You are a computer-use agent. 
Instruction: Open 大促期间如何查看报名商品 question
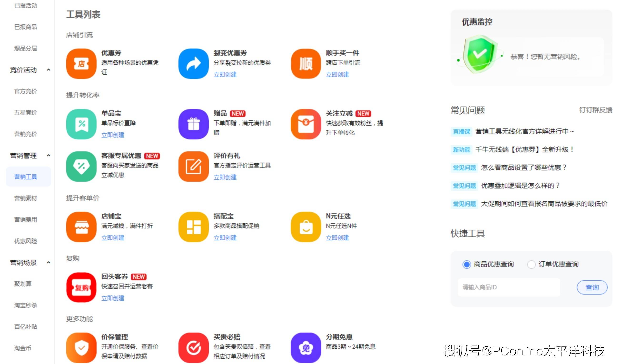544,204
